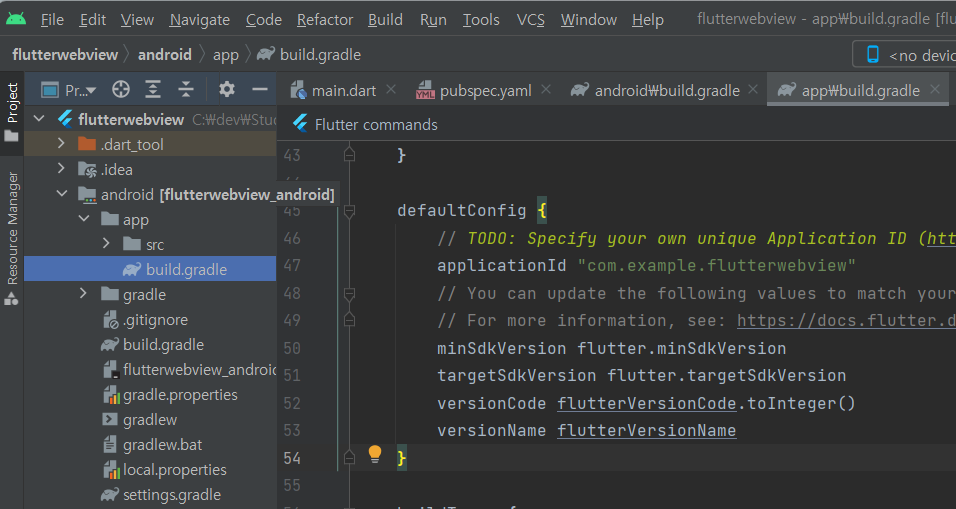Click Expand All icon in Project panel
956x509 pixels.
click(x=153, y=90)
